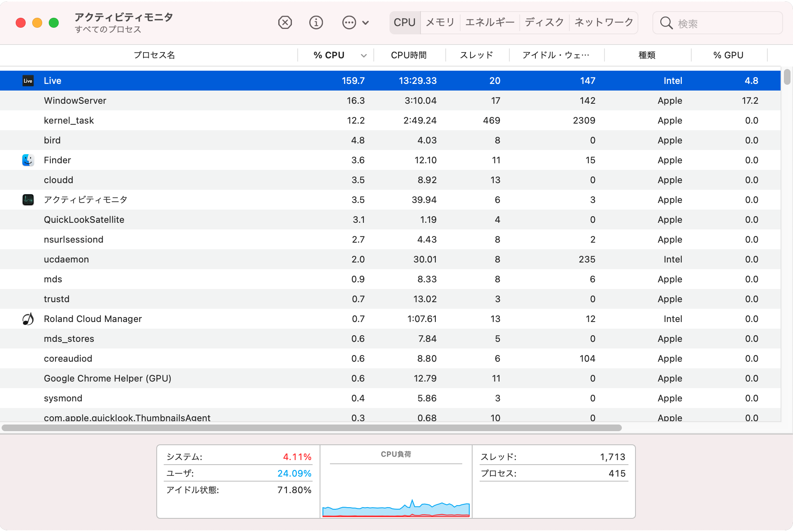Click the magnifying glass search icon
The width and height of the screenshot is (793, 532).
(x=666, y=23)
